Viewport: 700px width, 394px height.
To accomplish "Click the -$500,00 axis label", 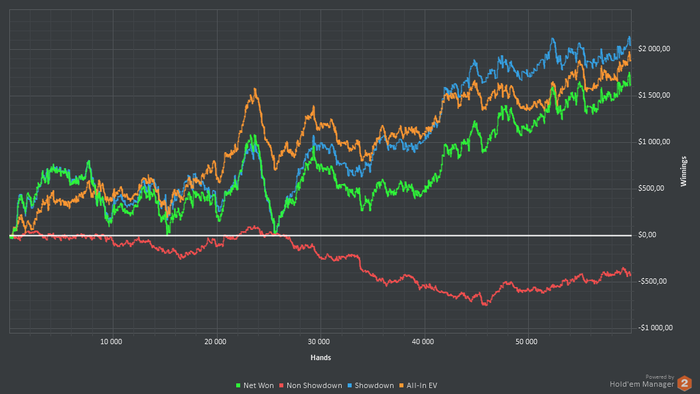I will coord(653,281).
